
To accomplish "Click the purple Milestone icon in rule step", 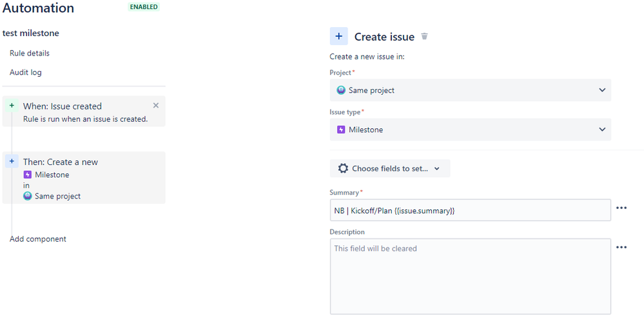I will tap(28, 175).
